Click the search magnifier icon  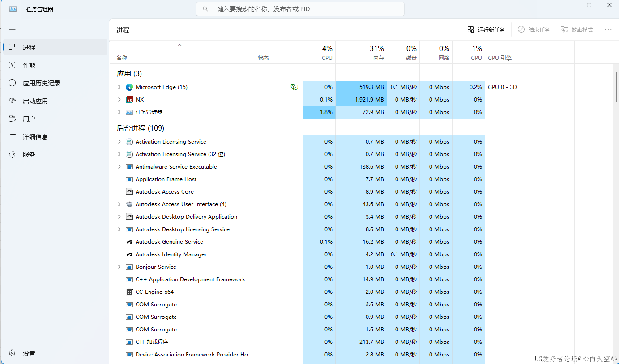[205, 9]
